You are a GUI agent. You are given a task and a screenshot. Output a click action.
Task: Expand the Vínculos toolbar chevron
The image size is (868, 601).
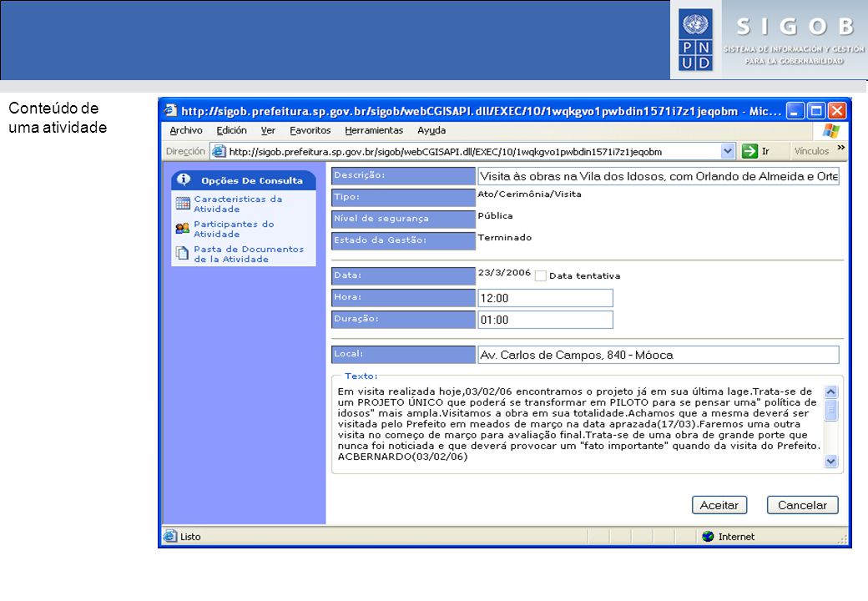pos(841,148)
